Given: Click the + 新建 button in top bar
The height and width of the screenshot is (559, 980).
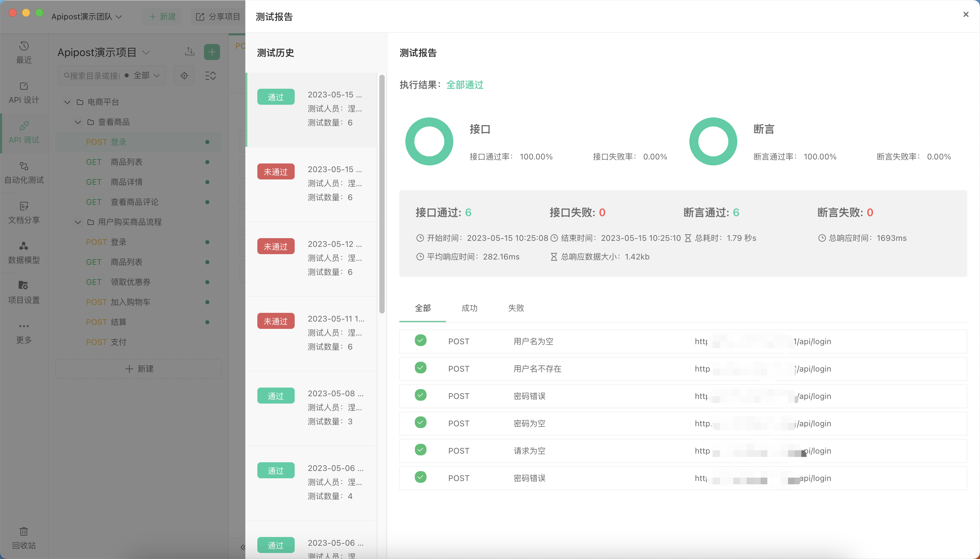Looking at the screenshot, I should tap(162, 16).
